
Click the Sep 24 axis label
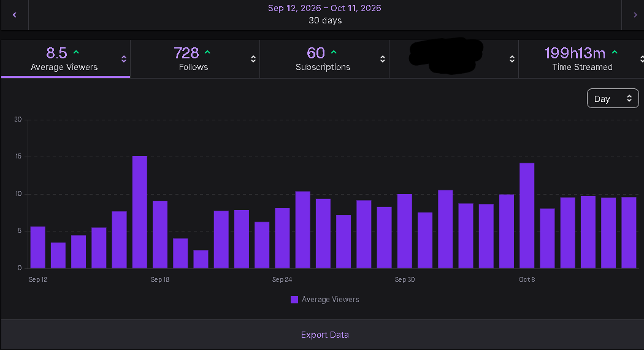point(282,279)
